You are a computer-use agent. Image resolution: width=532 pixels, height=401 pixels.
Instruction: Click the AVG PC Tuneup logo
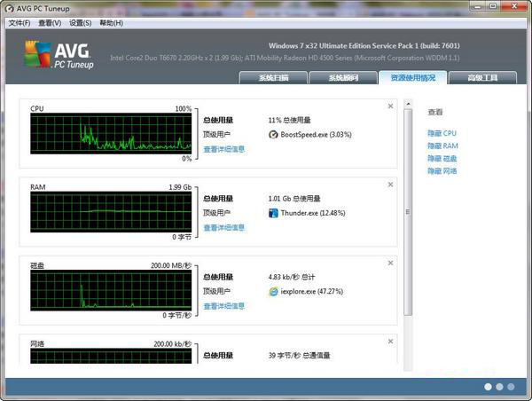pos(59,55)
